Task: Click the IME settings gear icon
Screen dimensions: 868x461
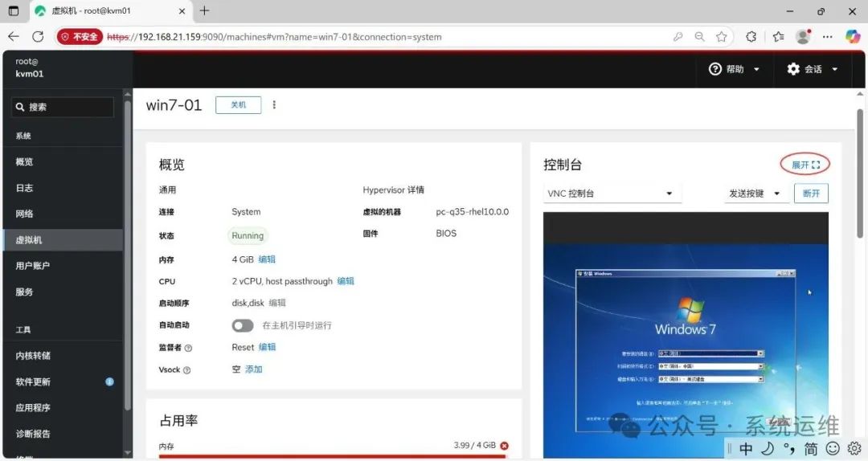Action: [854, 449]
